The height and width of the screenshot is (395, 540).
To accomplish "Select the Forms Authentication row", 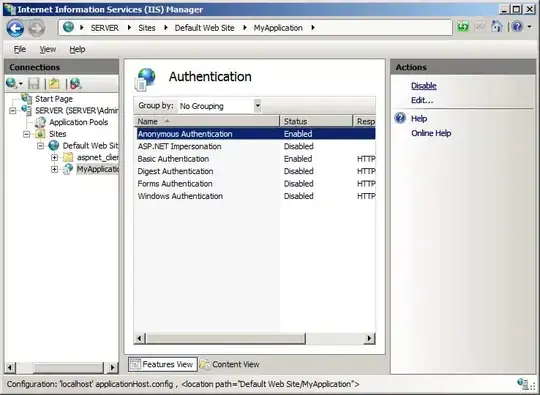I will tap(256, 183).
